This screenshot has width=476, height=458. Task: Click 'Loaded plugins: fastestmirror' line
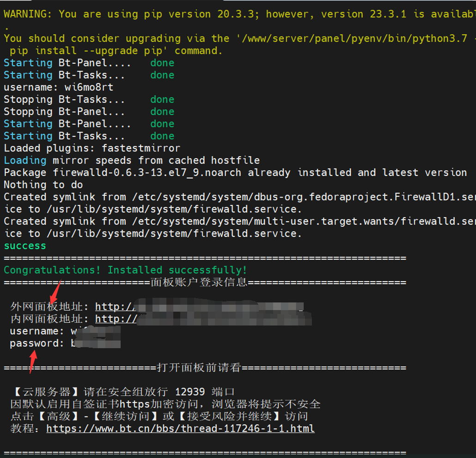(x=92, y=148)
